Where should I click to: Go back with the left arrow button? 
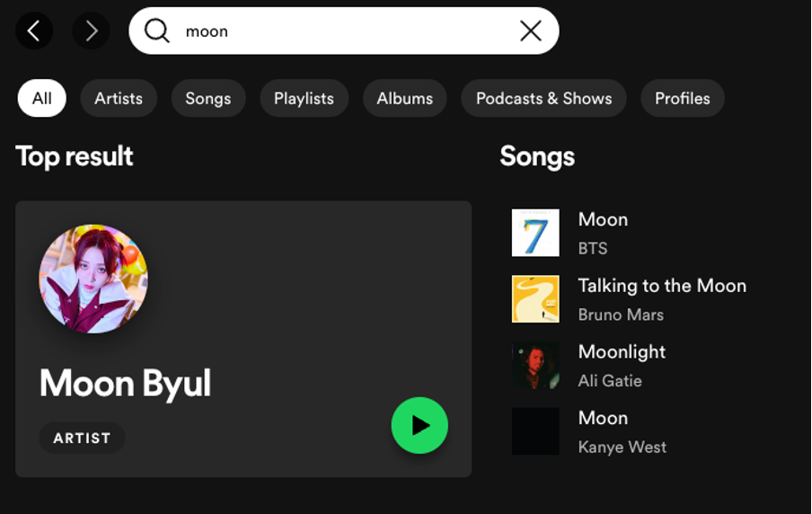point(34,31)
